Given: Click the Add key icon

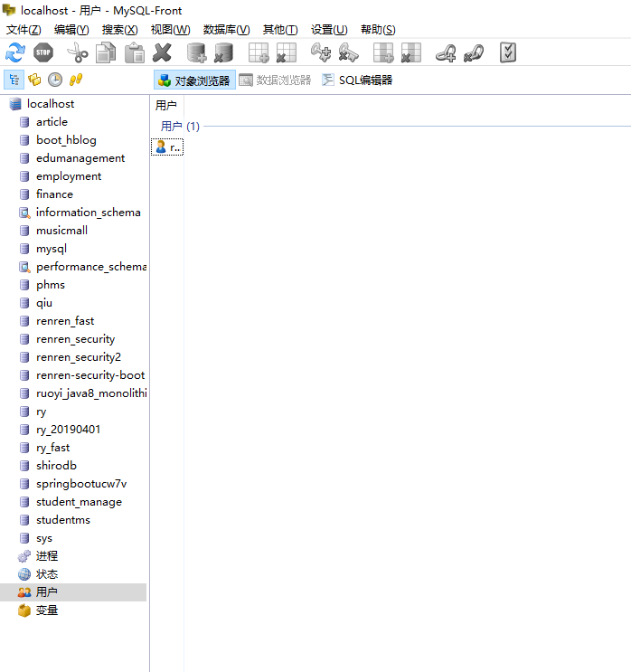Looking at the screenshot, I should pos(321,52).
